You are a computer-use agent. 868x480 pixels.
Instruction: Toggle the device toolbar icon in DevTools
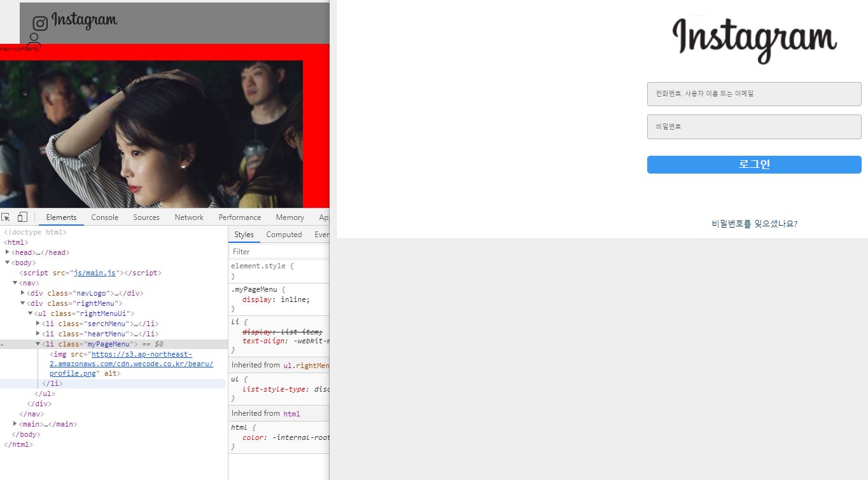pyautogui.click(x=22, y=217)
